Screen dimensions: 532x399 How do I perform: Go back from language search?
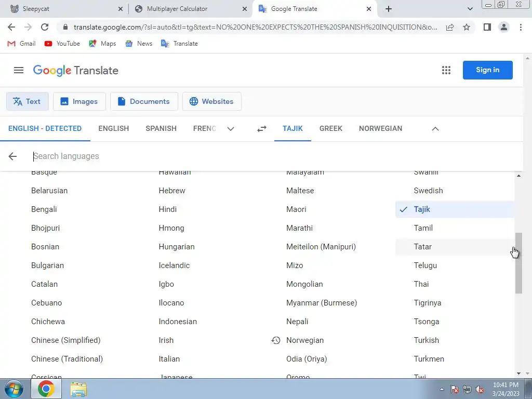(x=12, y=156)
